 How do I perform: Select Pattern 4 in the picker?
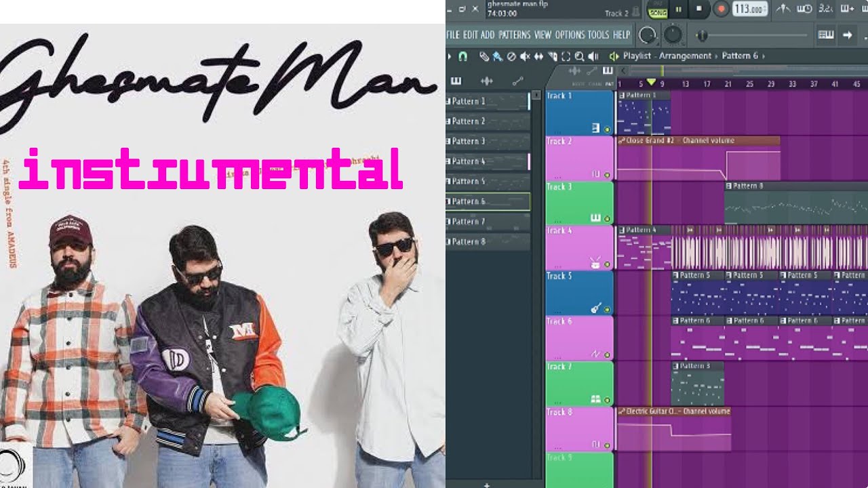coord(488,161)
